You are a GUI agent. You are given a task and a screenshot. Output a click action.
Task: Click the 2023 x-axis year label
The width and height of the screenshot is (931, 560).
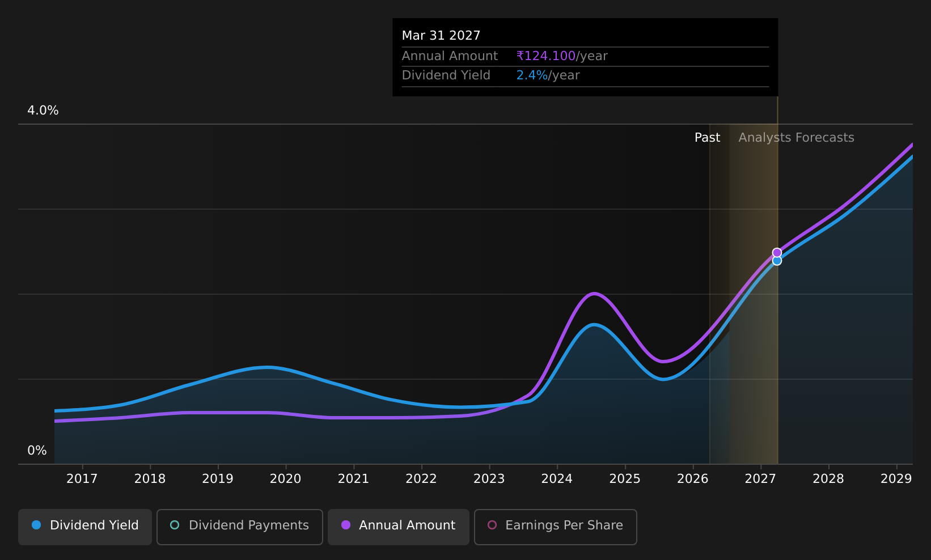(x=489, y=479)
